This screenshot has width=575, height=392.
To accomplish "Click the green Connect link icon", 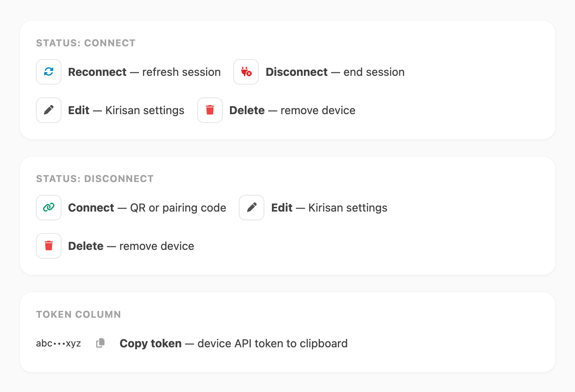I will [49, 208].
